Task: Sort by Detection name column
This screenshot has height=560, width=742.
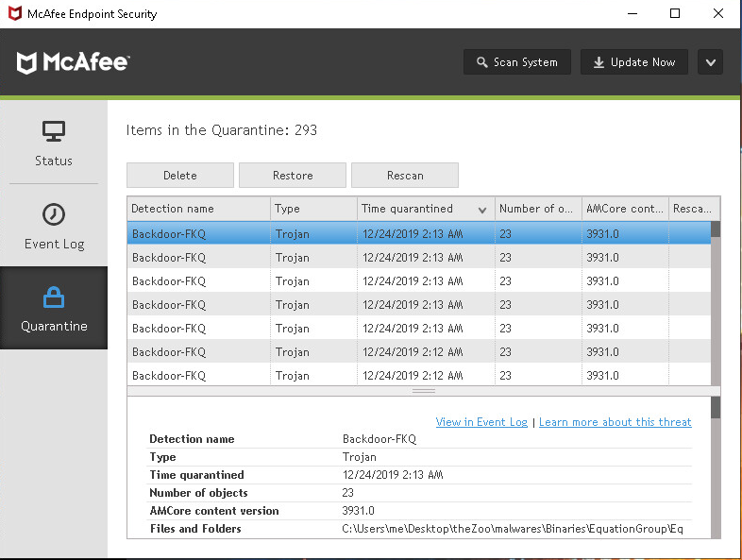Action: pyautogui.click(x=199, y=209)
